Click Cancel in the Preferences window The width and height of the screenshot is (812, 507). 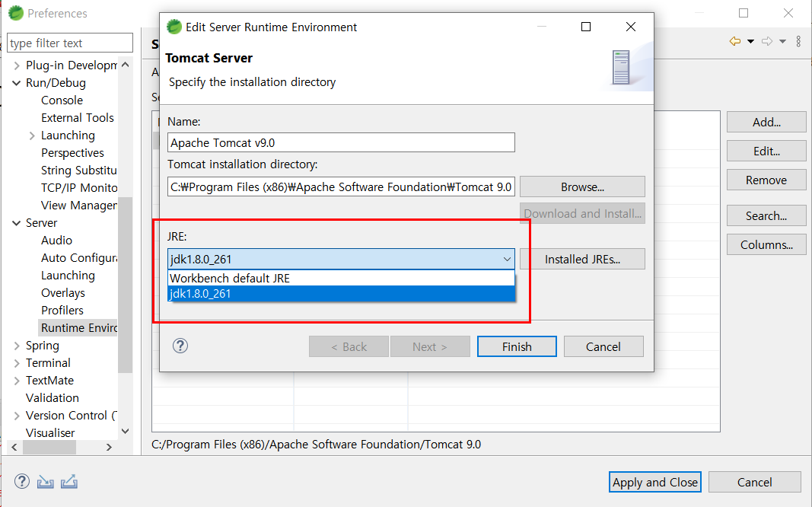(x=754, y=482)
